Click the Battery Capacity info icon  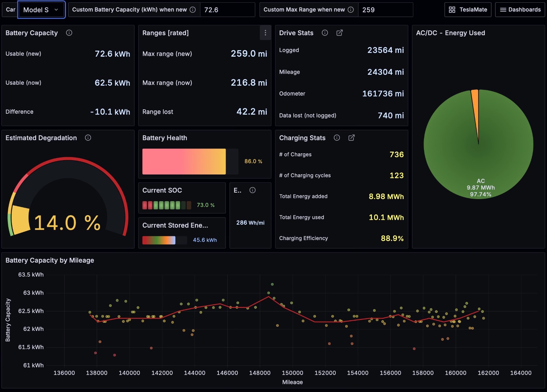[x=69, y=33]
